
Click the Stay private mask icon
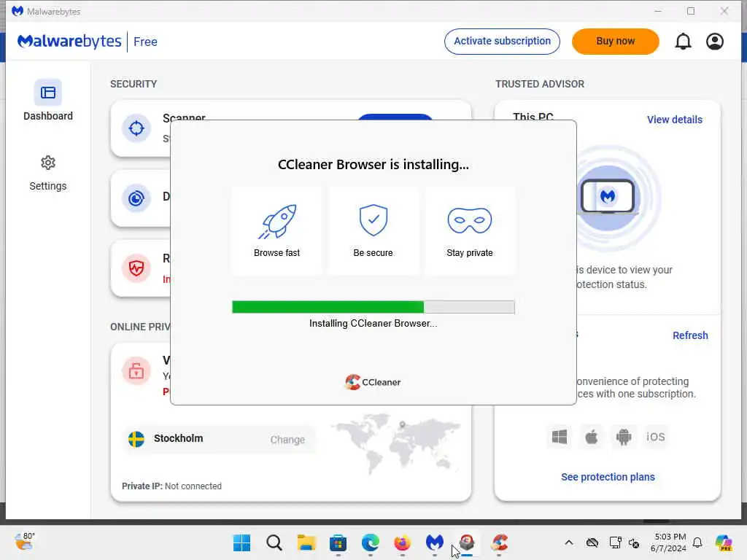tap(470, 220)
